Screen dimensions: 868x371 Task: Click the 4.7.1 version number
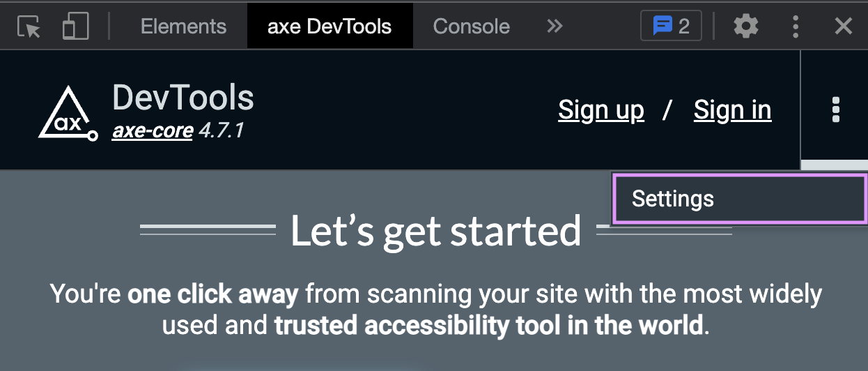tap(221, 130)
